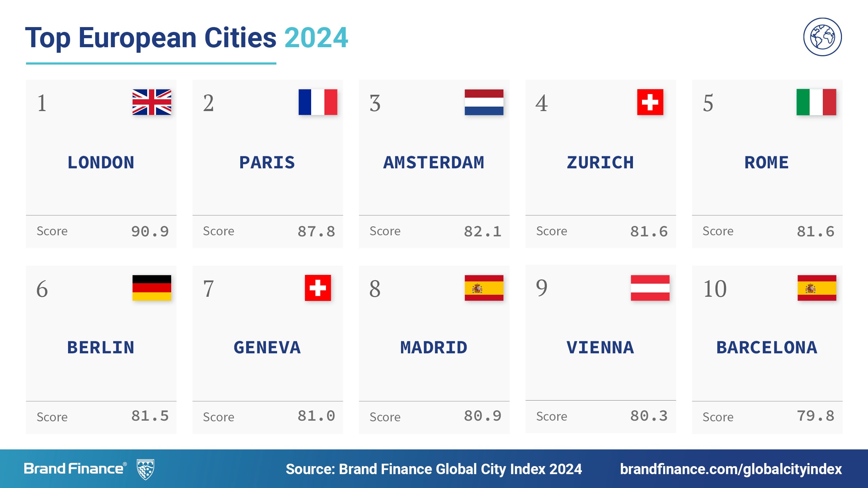
Task: Click the Brand Finance shield emblem
Action: (x=145, y=469)
